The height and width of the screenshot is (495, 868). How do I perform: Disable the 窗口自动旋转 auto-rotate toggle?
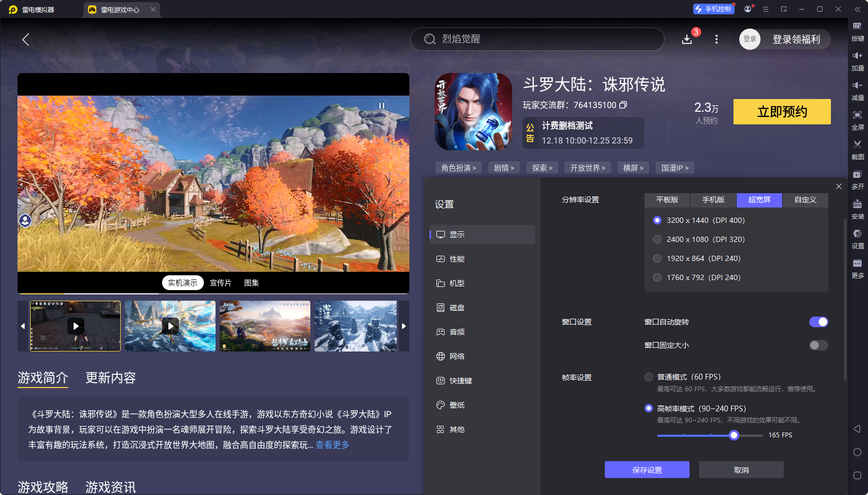819,321
